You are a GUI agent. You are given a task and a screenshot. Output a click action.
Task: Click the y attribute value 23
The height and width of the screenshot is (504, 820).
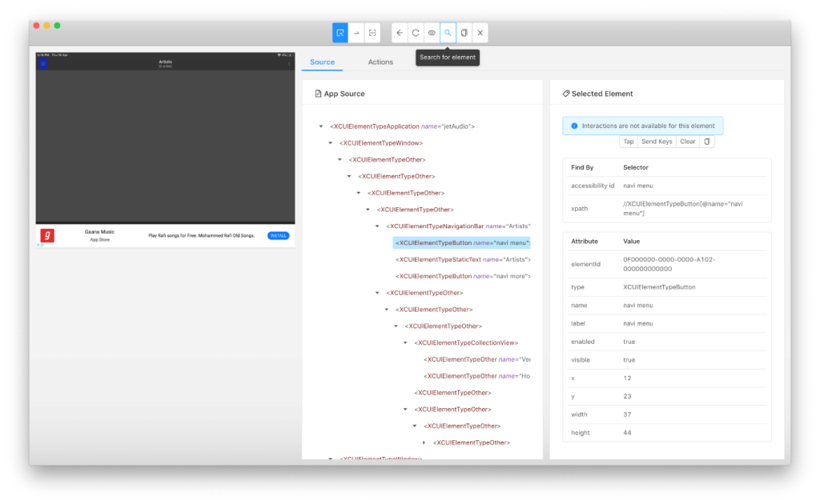click(x=627, y=396)
